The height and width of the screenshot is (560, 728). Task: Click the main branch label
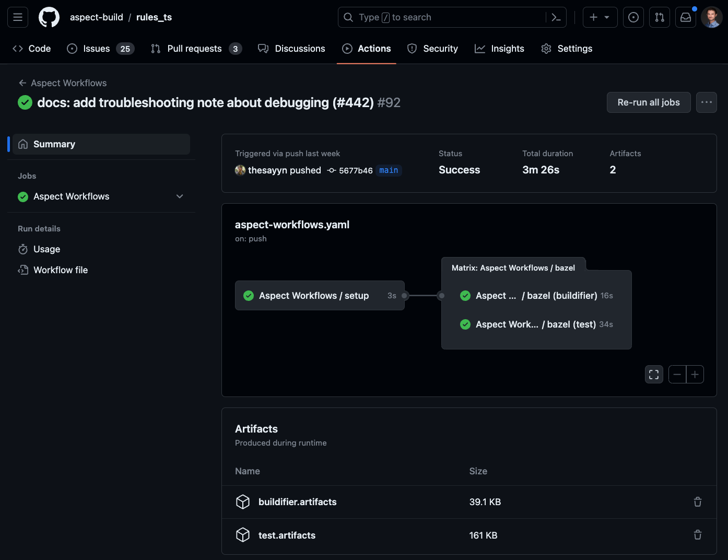[389, 170]
